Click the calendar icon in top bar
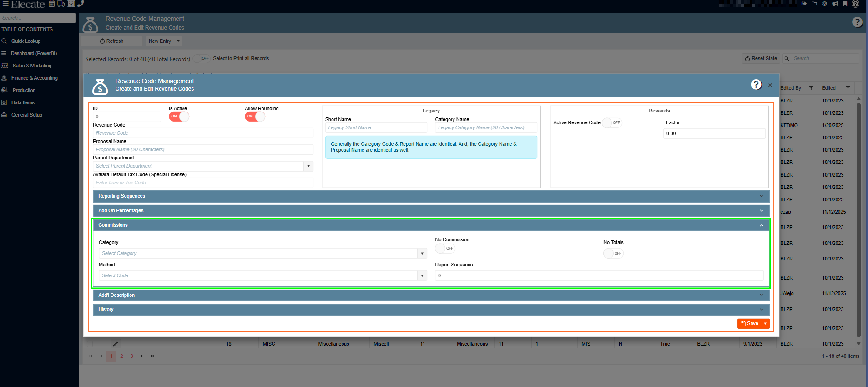 point(52,4)
